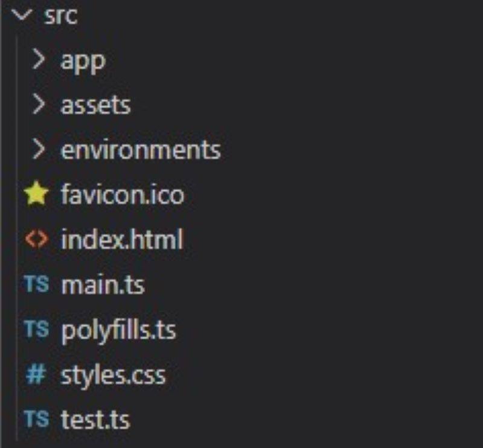Click the orange HTML brackets icon

click(x=36, y=240)
